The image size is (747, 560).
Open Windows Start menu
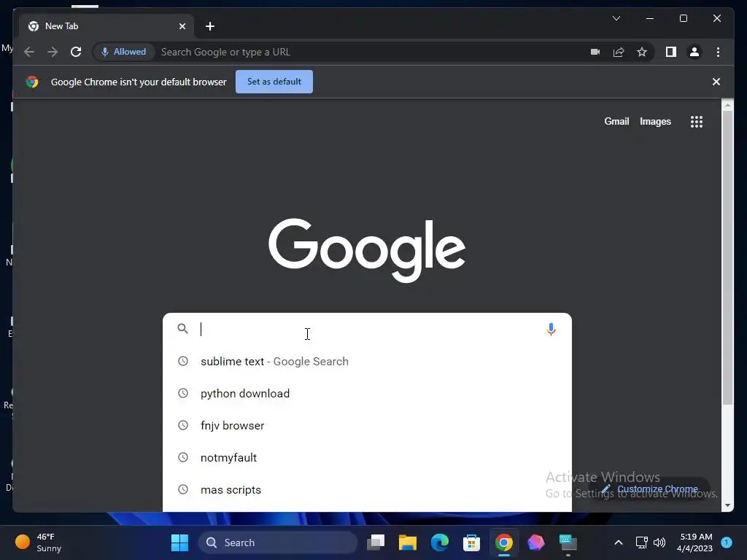coord(179,542)
